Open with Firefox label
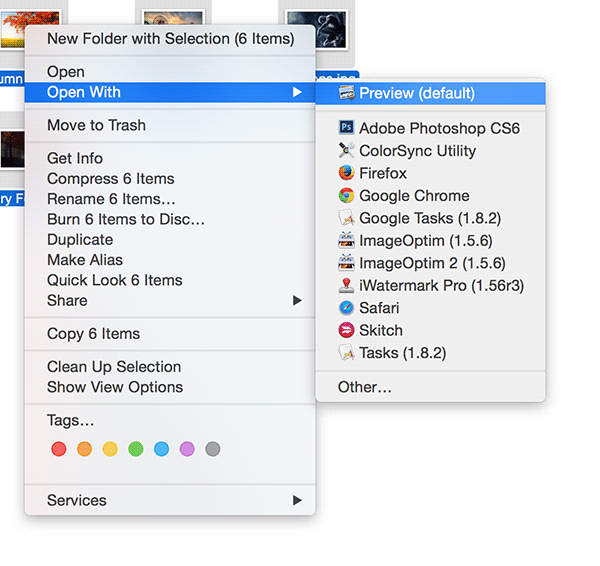This screenshot has height=566, width=600. click(383, 173)
